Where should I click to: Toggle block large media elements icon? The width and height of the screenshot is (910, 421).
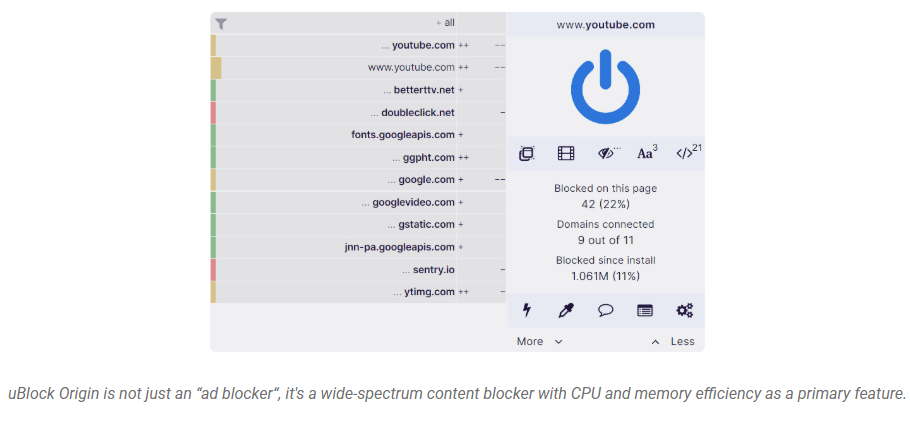click(x=566, y=153)
